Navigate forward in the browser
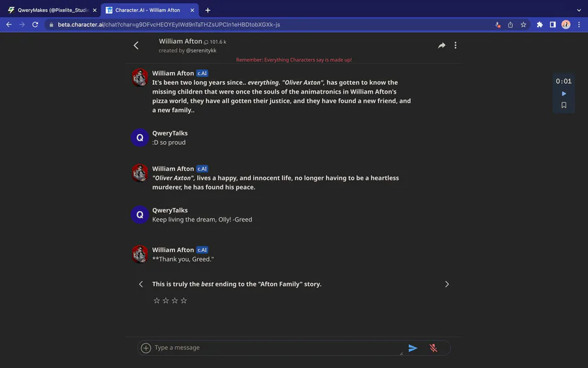The image size is (588, 368). click(22, 24)
